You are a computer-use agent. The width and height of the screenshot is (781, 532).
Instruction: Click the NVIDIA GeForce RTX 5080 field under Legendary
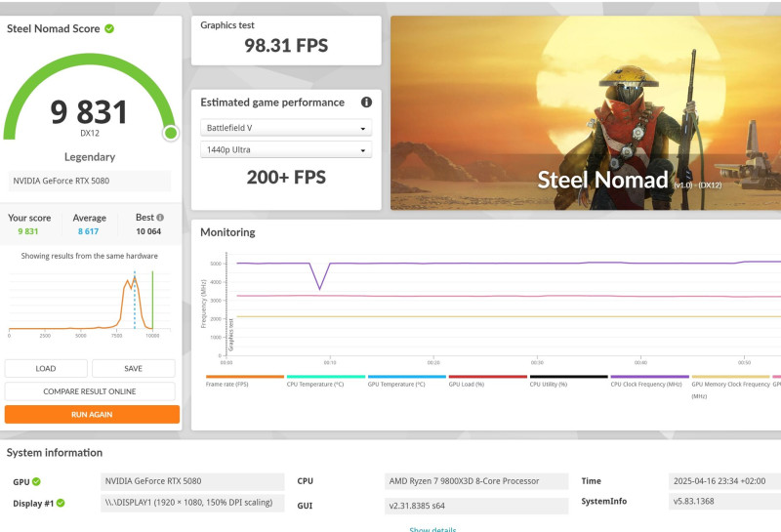[90, 181]
